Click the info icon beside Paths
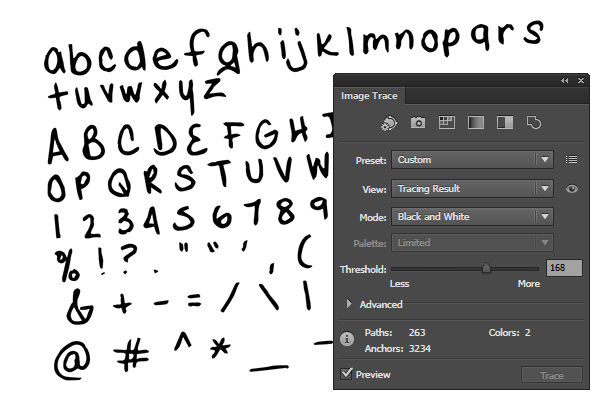The width and height of the screenshot is (600, 407). pyautogui.click(x=347, y=339)
